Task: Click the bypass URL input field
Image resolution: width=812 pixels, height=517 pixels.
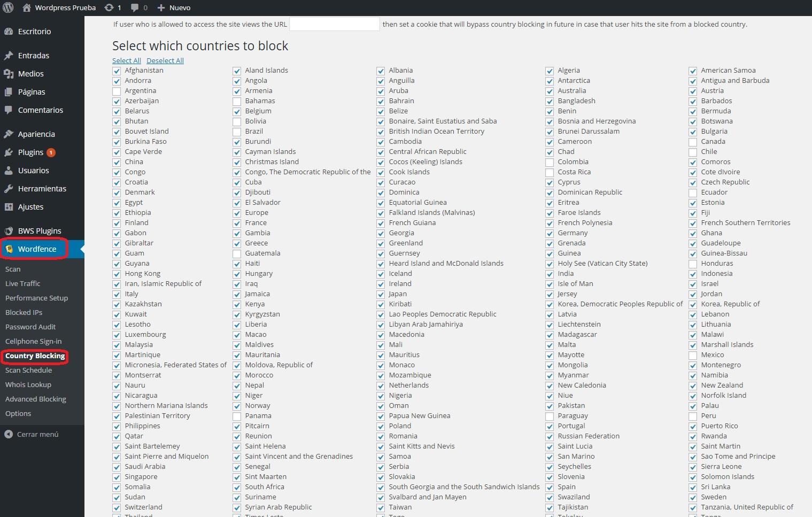Action: [335, 24]
